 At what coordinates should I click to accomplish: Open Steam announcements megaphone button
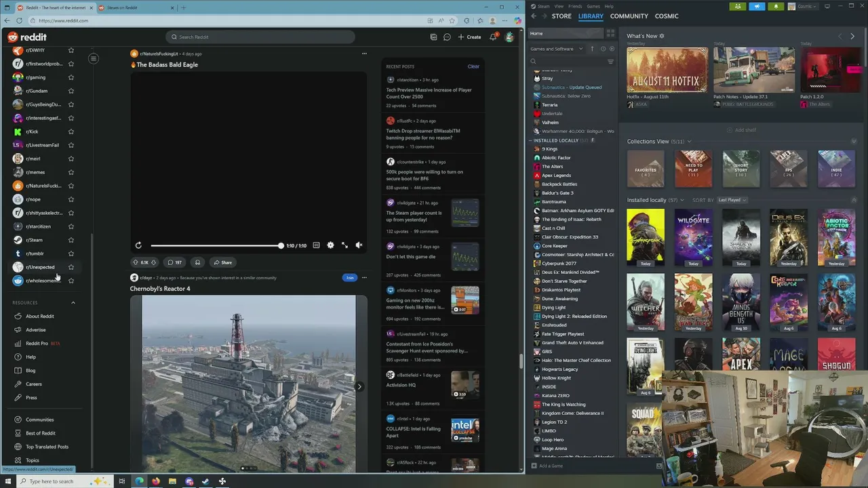tap(757, 6)
